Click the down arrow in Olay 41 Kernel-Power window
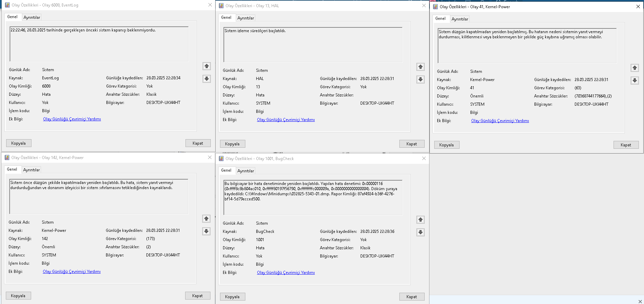This screenshot has width=644, height=304. [x=635, y=80]
